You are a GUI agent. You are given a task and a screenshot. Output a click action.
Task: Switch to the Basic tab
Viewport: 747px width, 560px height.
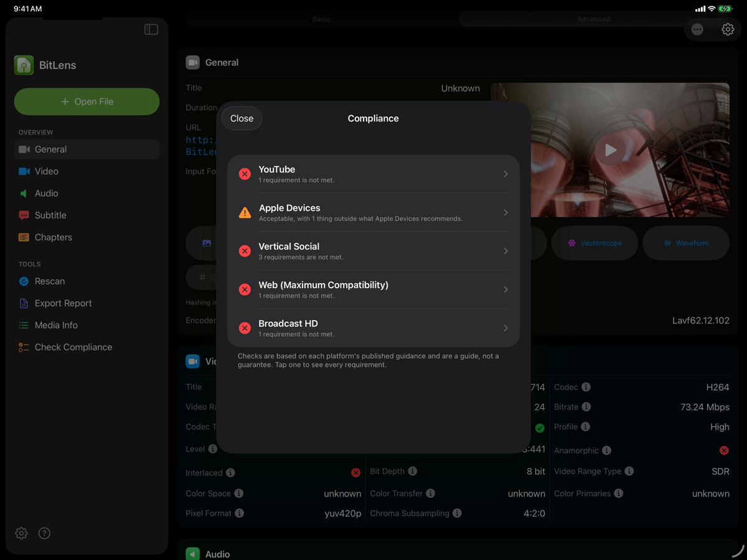tap(322, 19)
